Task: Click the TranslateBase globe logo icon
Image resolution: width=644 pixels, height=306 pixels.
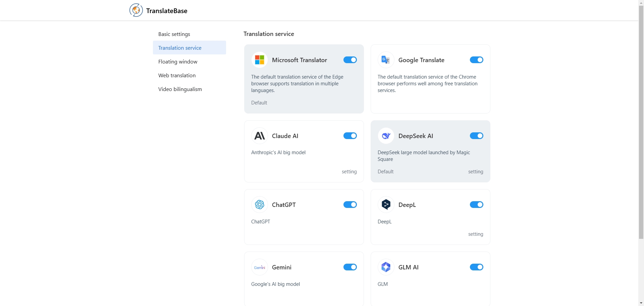Action: [x=136, y=10]
